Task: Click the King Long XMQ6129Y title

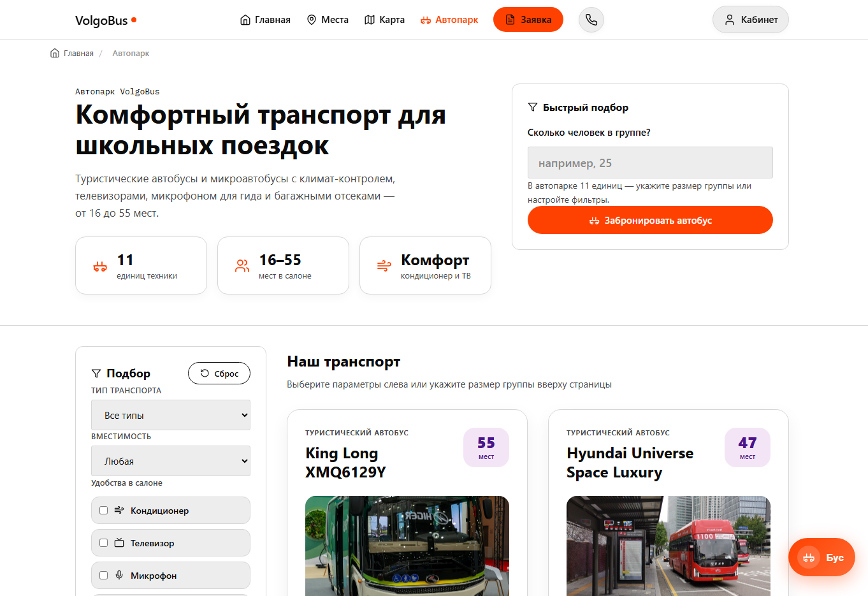Action: click(x=346, y=463)
